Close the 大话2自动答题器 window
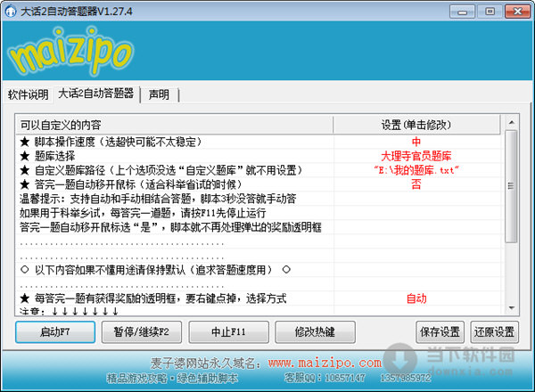 (x=517, y=12)
